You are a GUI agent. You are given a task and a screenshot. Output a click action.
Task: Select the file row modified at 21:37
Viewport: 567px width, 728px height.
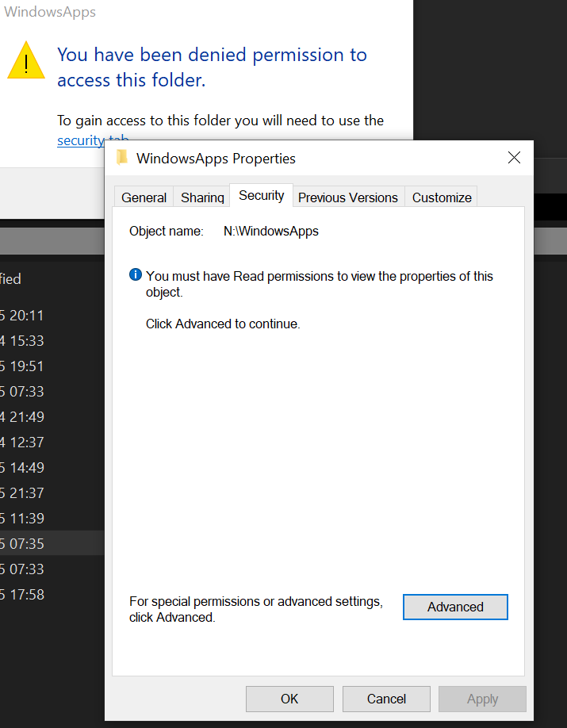coord(52,492)
